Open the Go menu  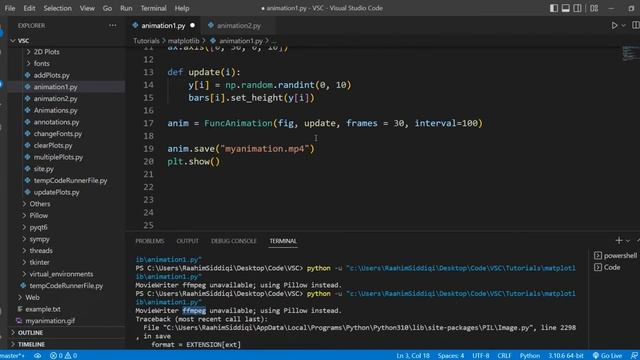click(x=107, y=8)
